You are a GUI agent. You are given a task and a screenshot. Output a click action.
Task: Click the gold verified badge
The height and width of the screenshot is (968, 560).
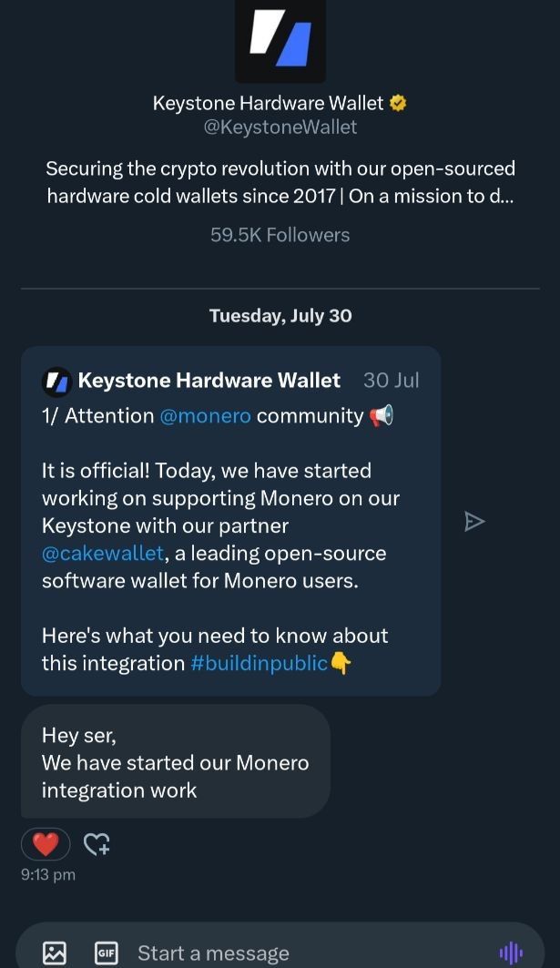point(398,103)
